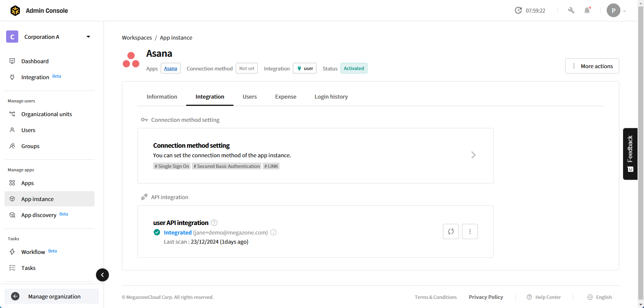Open the Corporation A organization dropdown

click(x=50, y=37)
